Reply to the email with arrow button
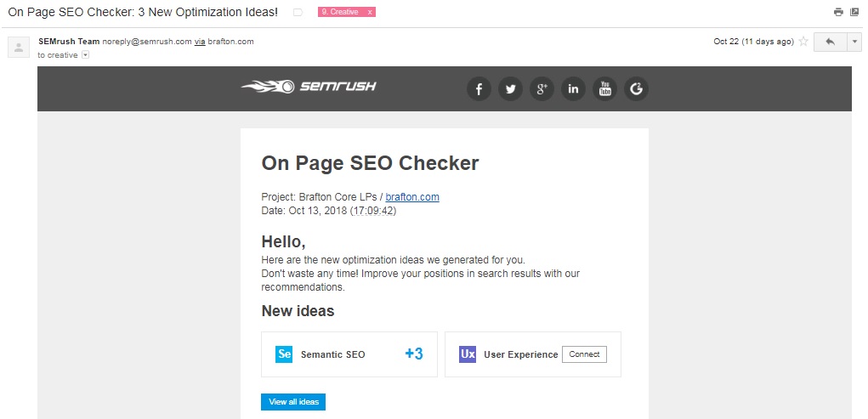The height and width of the screenshot is (419, 868). (x=830, y=42)
